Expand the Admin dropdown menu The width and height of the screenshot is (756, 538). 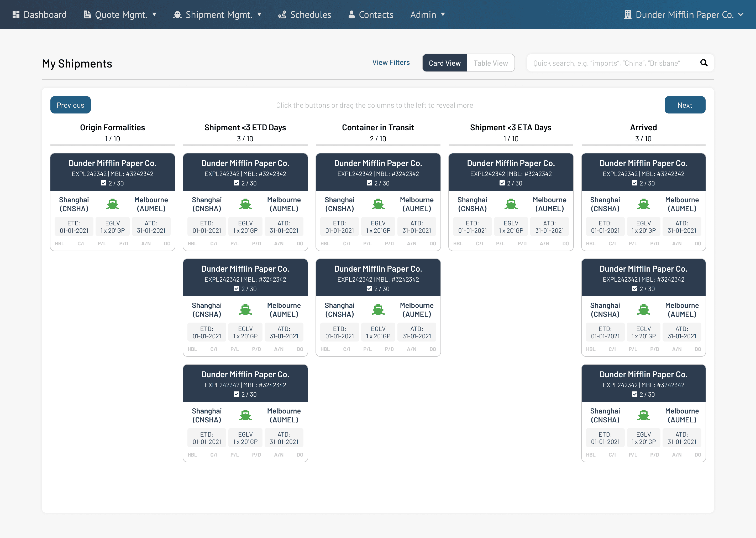click(x=443, y=14)
